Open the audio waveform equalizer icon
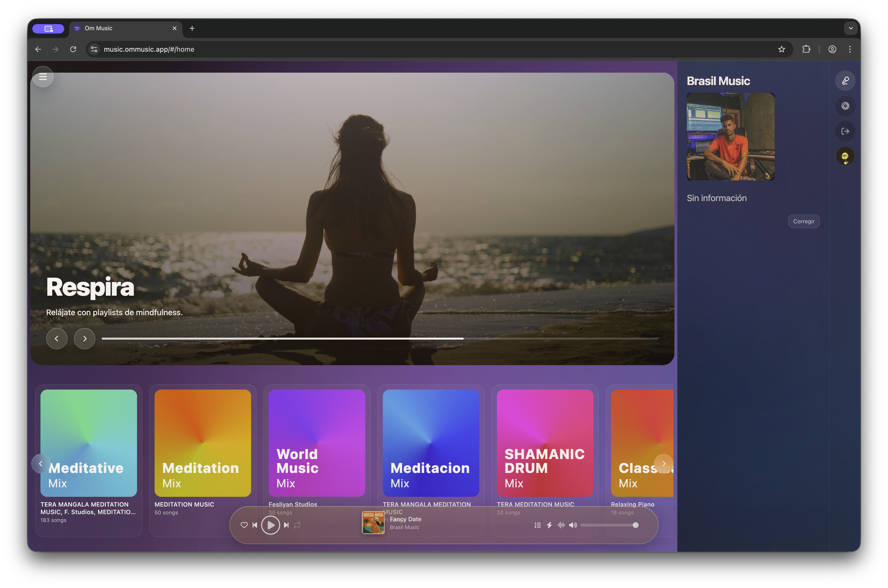 tap(561, 525)
